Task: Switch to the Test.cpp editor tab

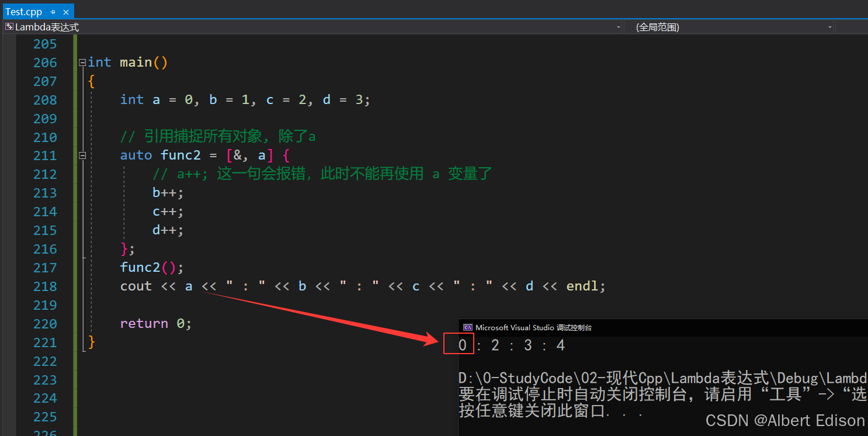Action: click(24, 12)
